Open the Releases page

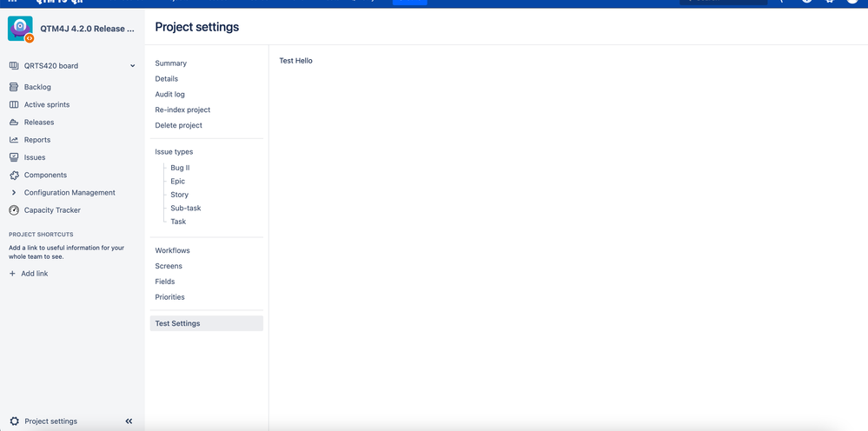point(39,123)
